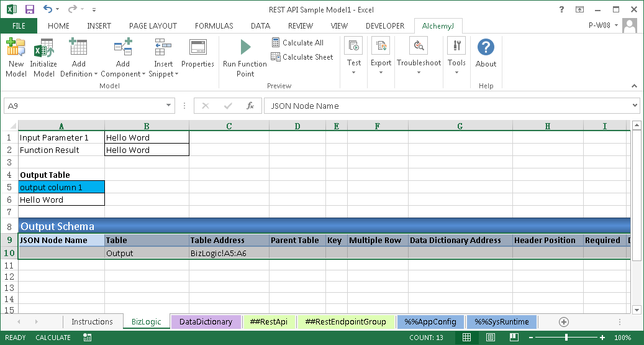Image resolution: width=644 pixels, height=345 pixels.
Task: Switch to the PAGE LAYOUT ribbon tab
Action: pyautogui.click(x=153, y=25)
